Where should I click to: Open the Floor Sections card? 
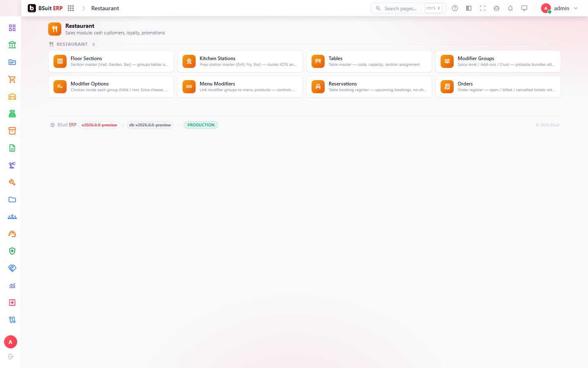(111, 61)
